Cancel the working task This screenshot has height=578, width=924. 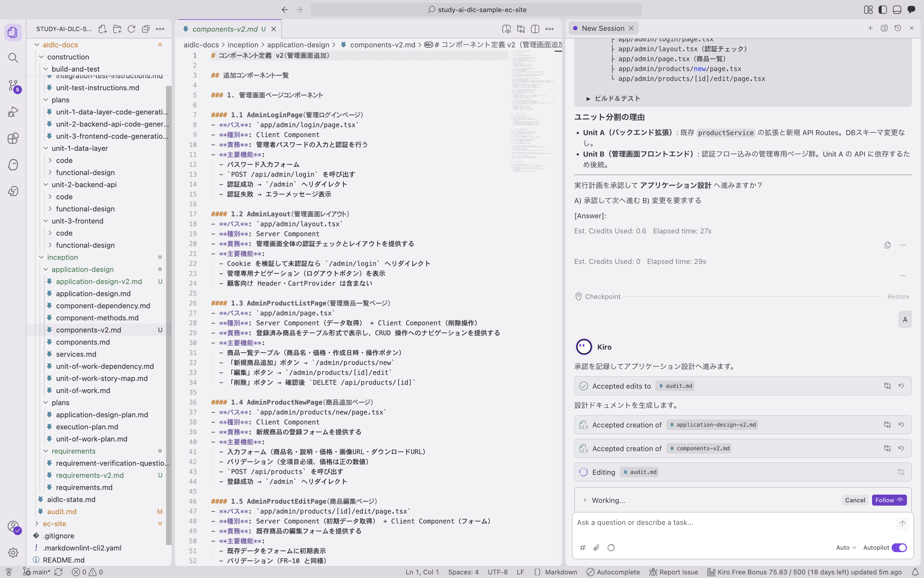tap(855, 500)
